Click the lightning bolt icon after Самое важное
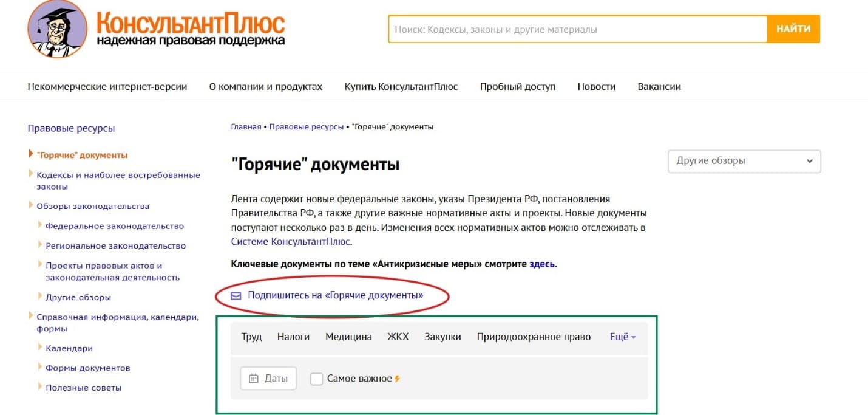The width and height of the screenshot is (868, 415). tap(398, 379)
